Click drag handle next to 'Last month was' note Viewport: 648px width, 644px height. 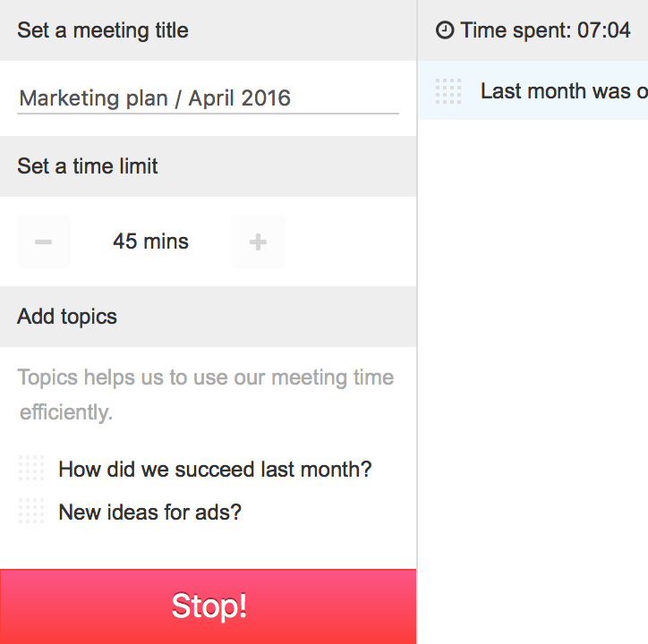(448, 91)
